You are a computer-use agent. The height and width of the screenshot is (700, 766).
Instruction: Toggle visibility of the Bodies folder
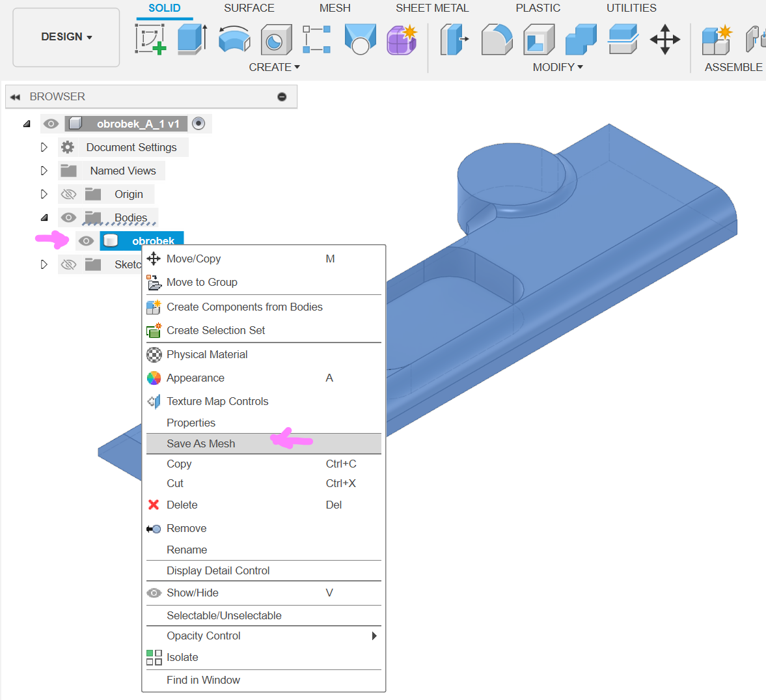coord(68,217)
